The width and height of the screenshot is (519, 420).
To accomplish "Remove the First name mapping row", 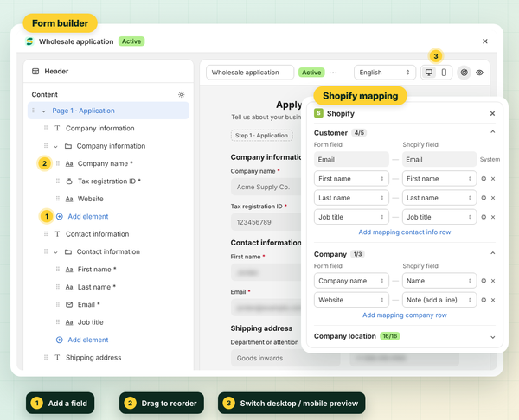I will [493, 179].
